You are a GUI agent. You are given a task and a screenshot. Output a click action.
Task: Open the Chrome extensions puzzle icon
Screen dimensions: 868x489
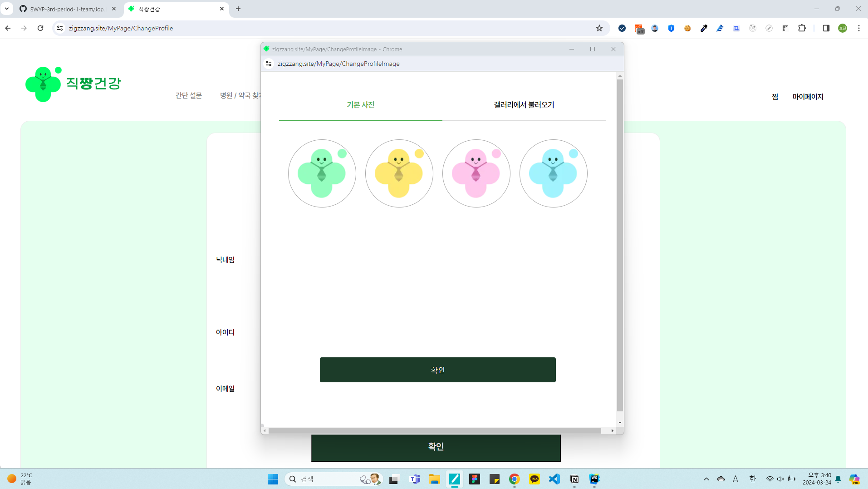click(802, 28)
